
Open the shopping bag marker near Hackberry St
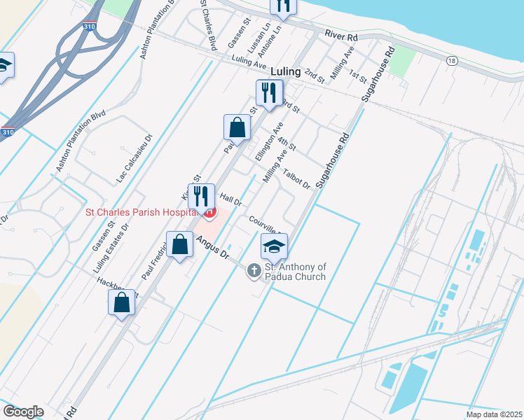(122, 303)
